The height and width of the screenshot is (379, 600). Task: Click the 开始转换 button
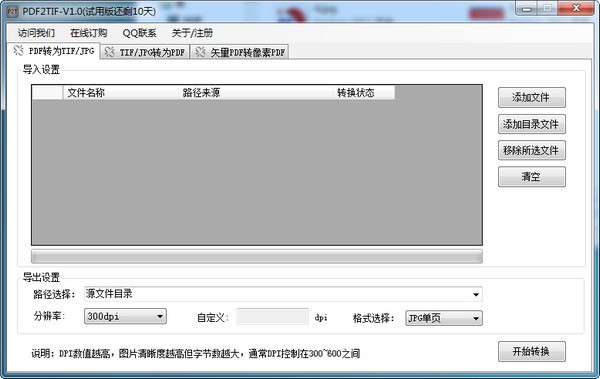click(532, 351)
